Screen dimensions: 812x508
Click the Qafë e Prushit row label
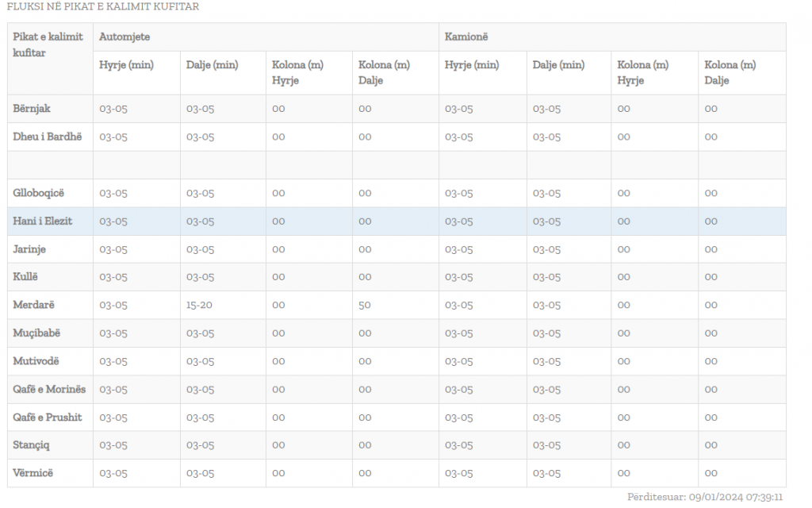point(48,418)
